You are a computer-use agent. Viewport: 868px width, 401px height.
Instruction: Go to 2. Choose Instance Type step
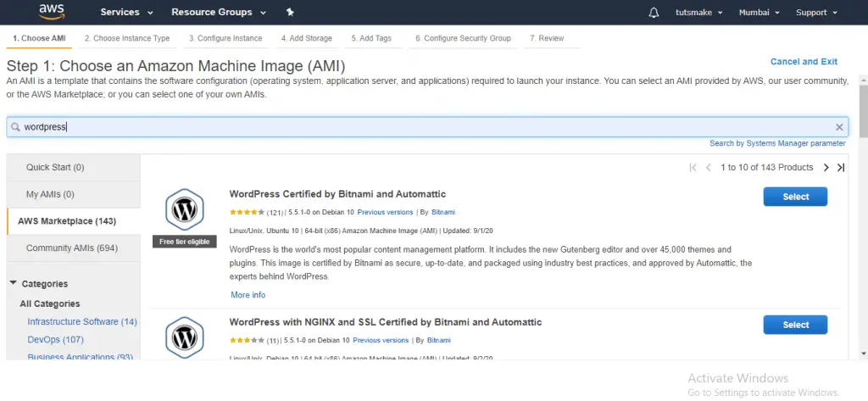127,38
